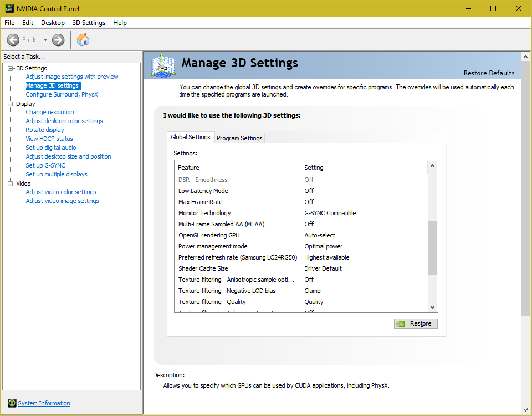532x416 pixels.
Task: Select the Shader Cache Size row
Action: [301, 268]
